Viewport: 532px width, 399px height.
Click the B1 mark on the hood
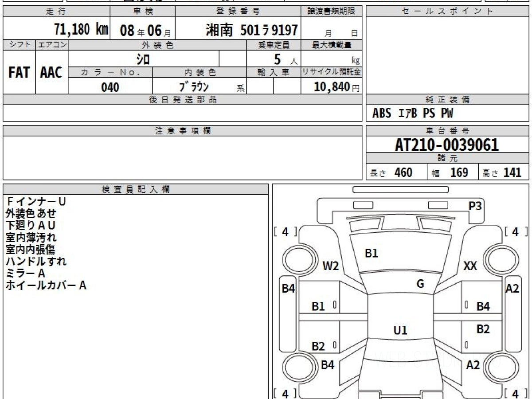click(x=371, y=254)
